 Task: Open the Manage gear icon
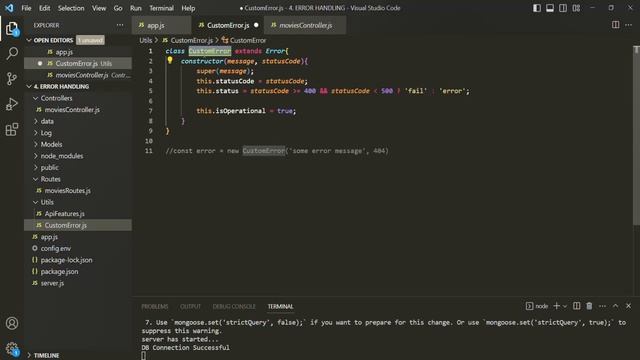tap(12, 349)
